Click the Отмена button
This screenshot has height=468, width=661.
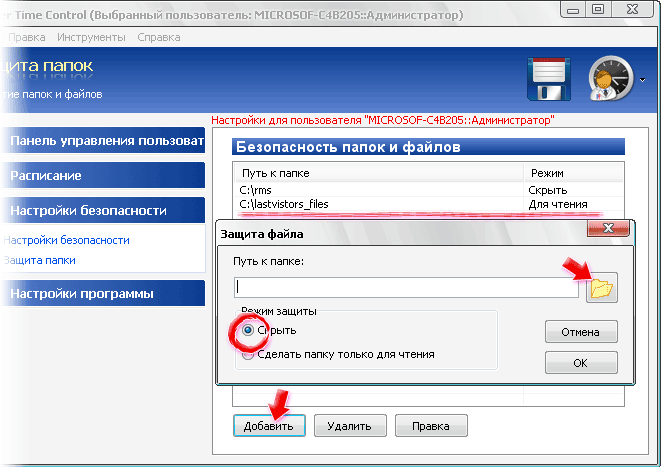click(x=581, y=332)
